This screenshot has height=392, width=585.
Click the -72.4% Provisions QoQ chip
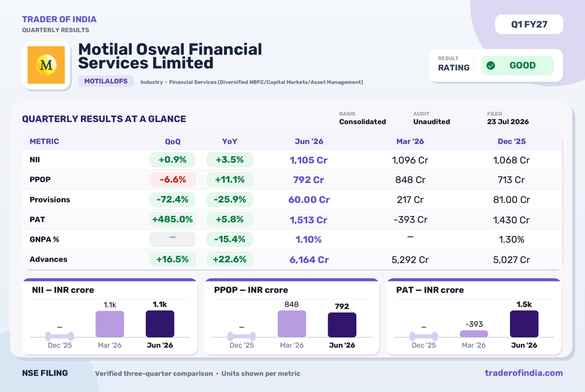click(173, 200)
